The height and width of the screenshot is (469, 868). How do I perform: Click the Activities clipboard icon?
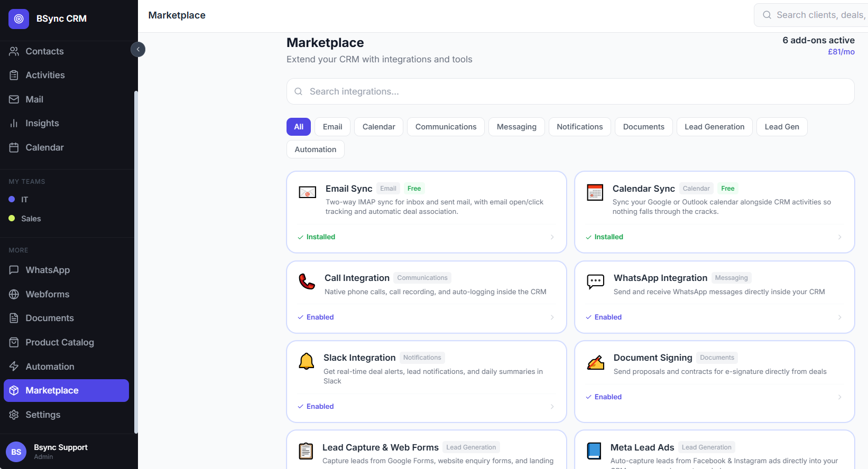[x=14, y=75]
